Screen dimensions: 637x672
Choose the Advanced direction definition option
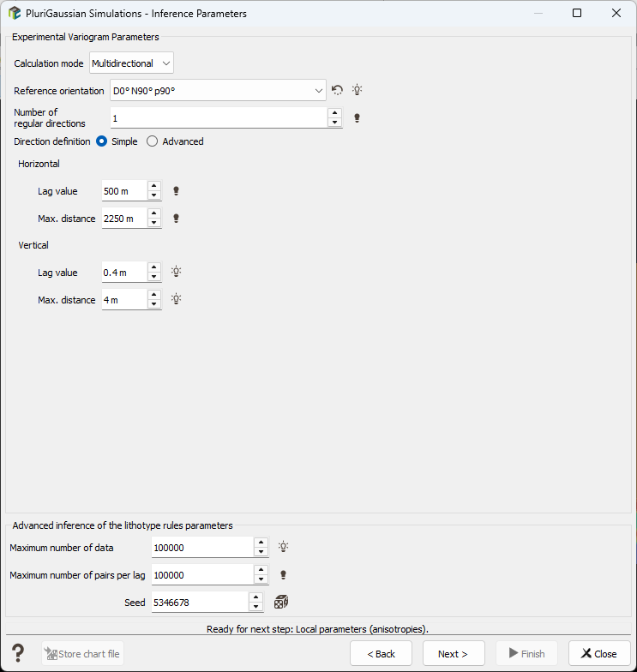[x=153, y=141]
